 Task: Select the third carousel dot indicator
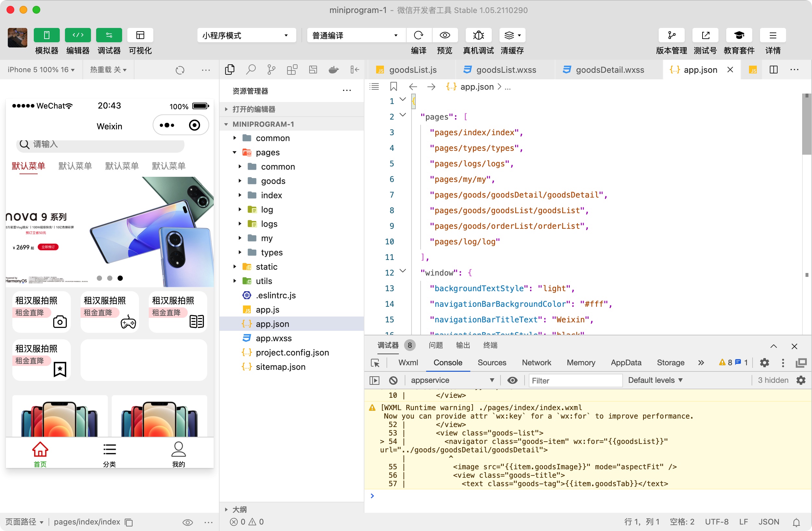pyautogui.click(x=120, y=278)
